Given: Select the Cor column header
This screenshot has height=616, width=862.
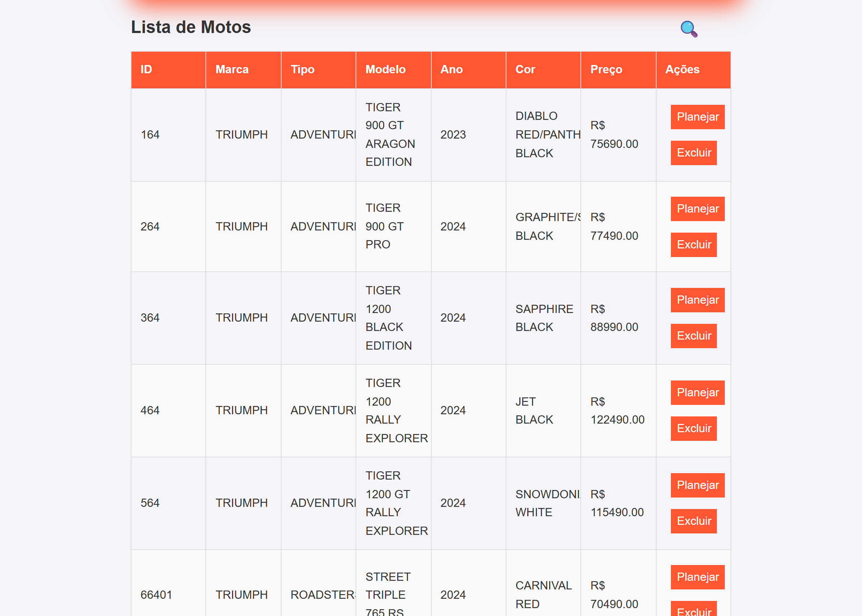Looking at the screenshot, I should (525, 69).
